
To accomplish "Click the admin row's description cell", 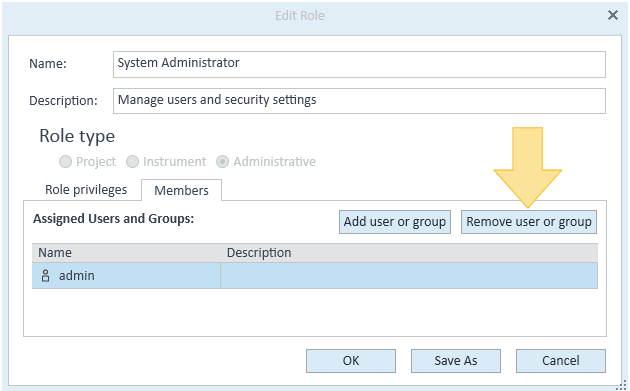I will point(409,276).
